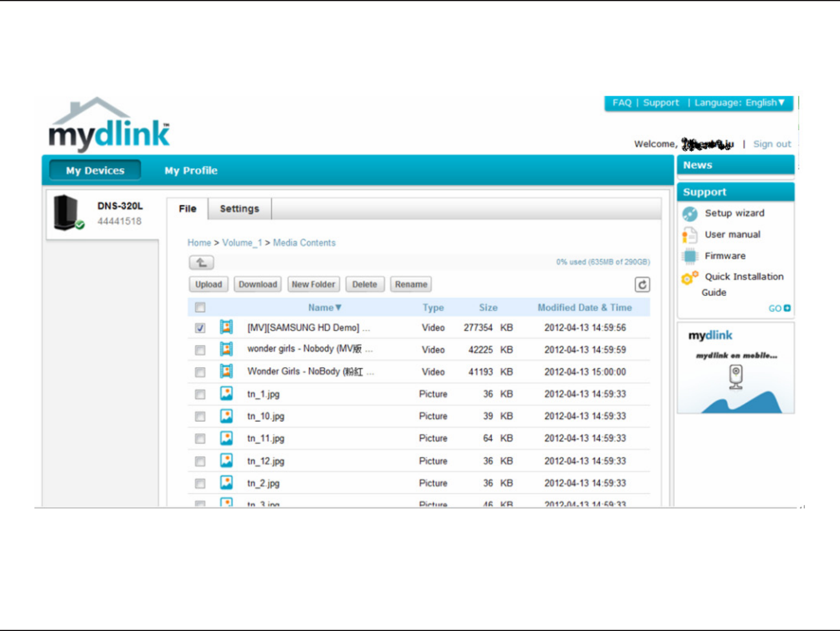
Task: Click the 0% used storage text
Action: point(603,262)
